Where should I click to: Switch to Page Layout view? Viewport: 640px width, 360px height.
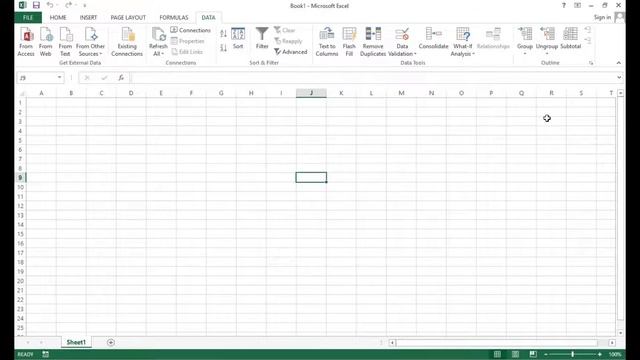point(516,354)
